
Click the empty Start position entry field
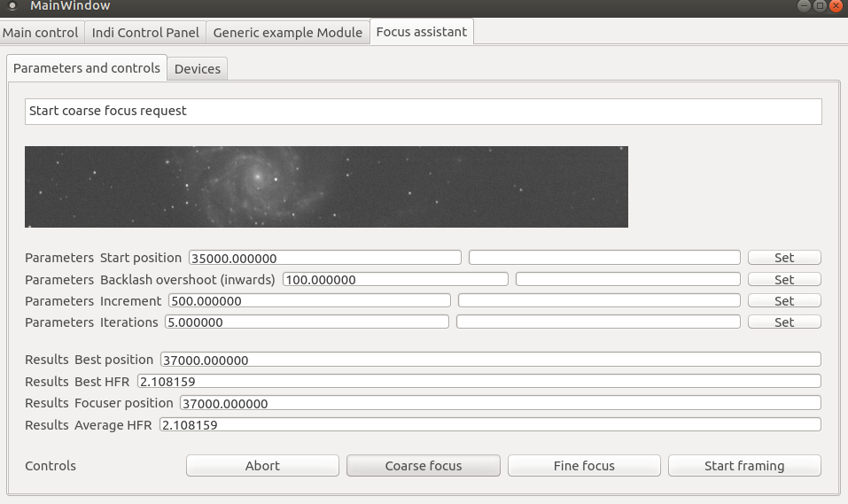[604, 258]
